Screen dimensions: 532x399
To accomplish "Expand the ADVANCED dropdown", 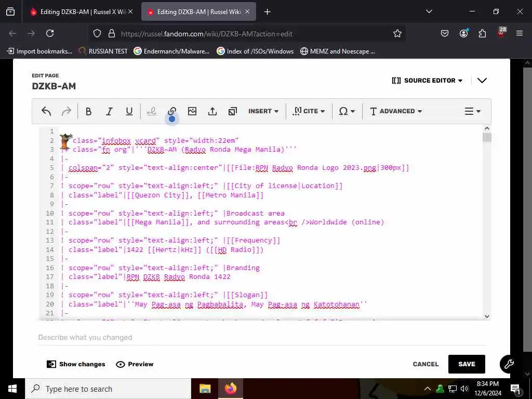I will pyautogui.click(x=395, y=111).
